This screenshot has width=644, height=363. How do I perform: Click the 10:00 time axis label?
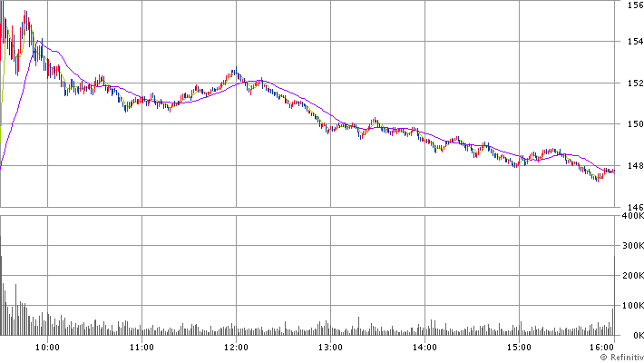47,347
